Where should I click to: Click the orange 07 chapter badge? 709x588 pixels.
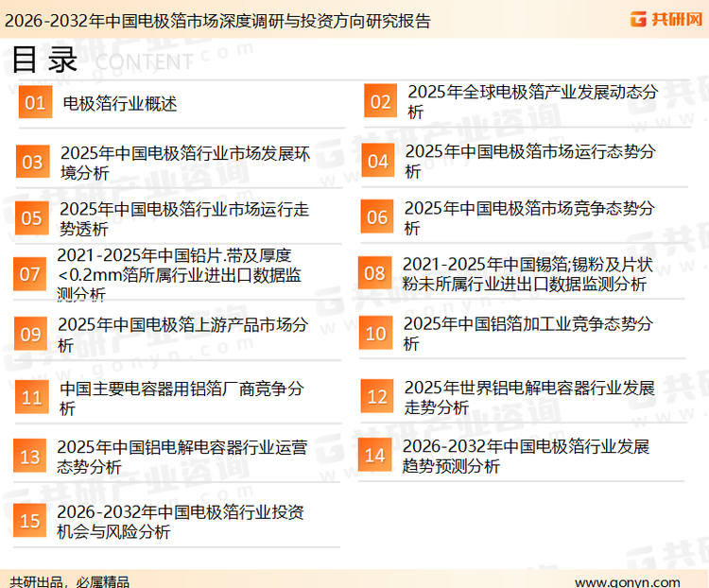[x=30, y=273]
